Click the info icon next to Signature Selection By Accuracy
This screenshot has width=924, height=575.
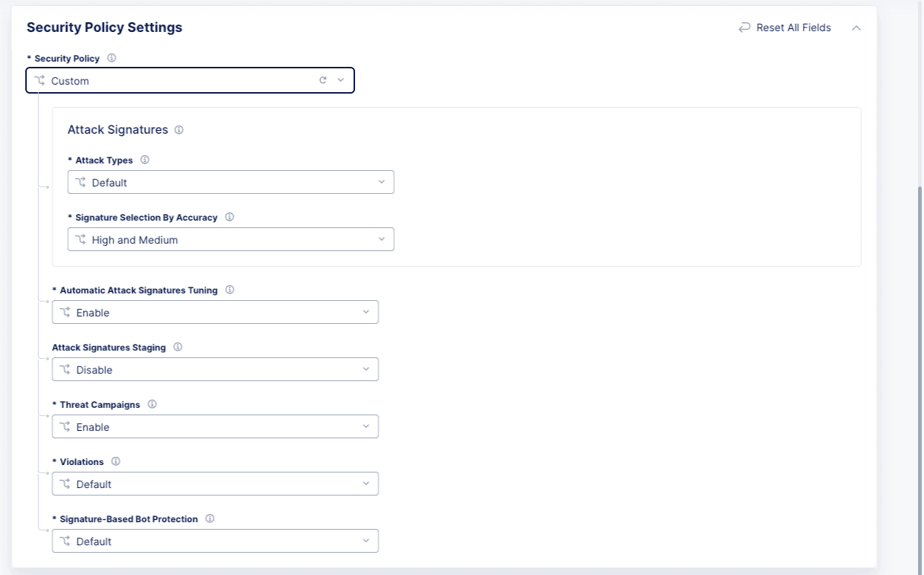(230, 217)
